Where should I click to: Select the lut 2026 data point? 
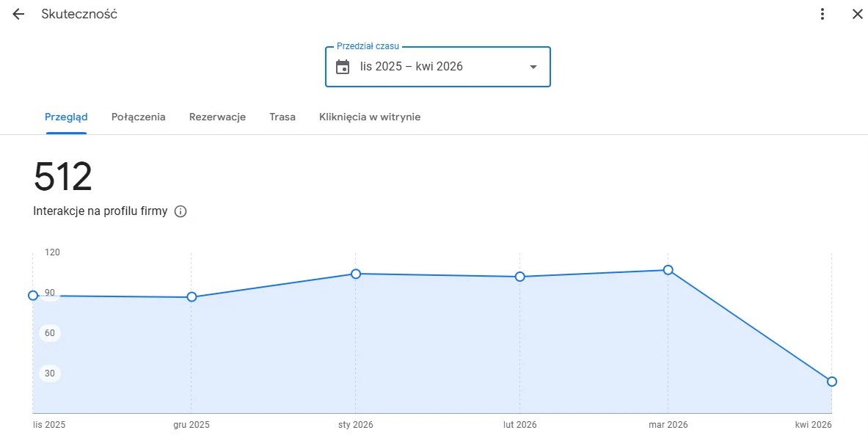(x=520, y=277)
